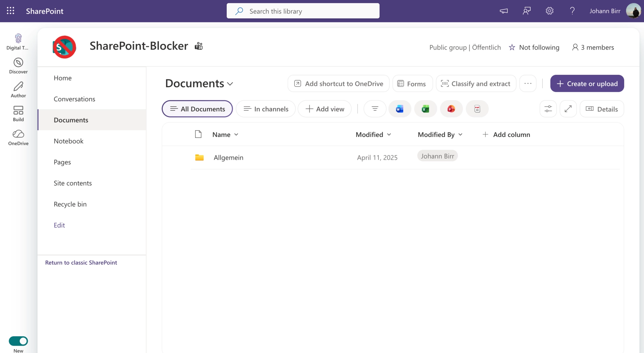Click the megaphone announcements icon
The width and height of the screenshot is (644, 353).
point(504,11)
